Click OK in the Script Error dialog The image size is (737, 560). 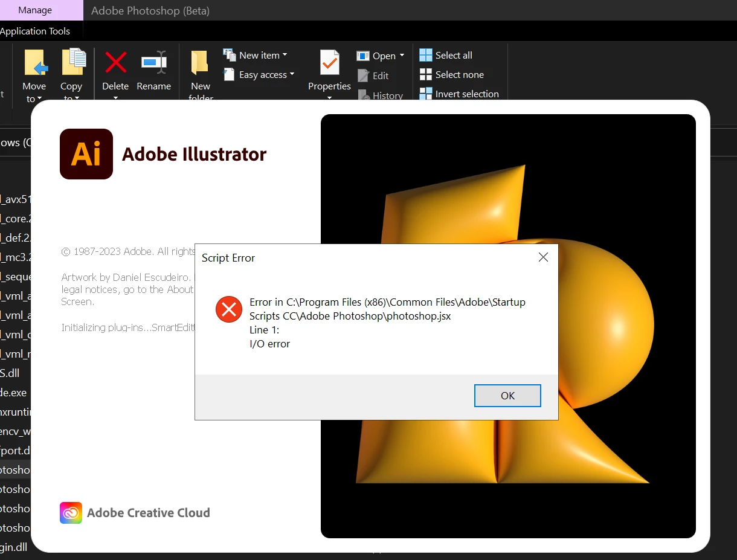pyautogui.click(x=507, y=396)
